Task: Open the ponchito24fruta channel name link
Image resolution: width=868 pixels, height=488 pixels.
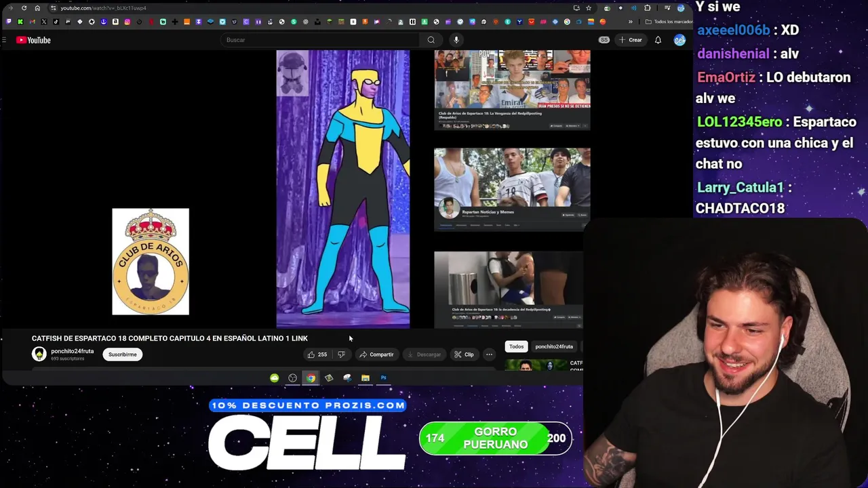Action: pos(72,351)
